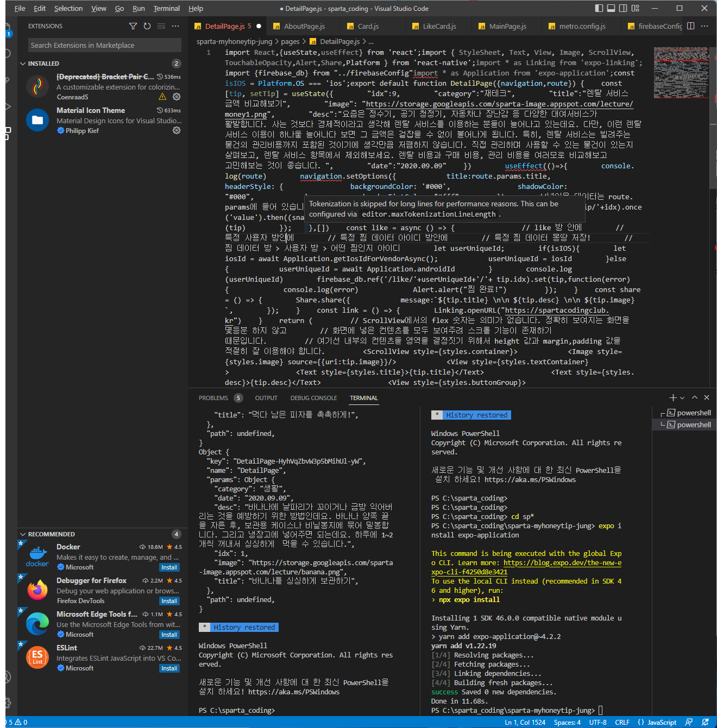Open the Selection menu
This screenshot has width=717, height=728.
[68, 8]
